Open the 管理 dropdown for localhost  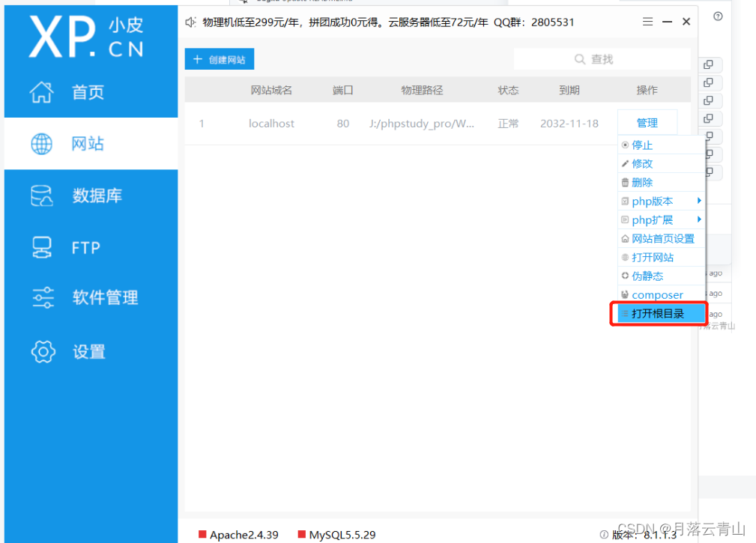(647, 121)
